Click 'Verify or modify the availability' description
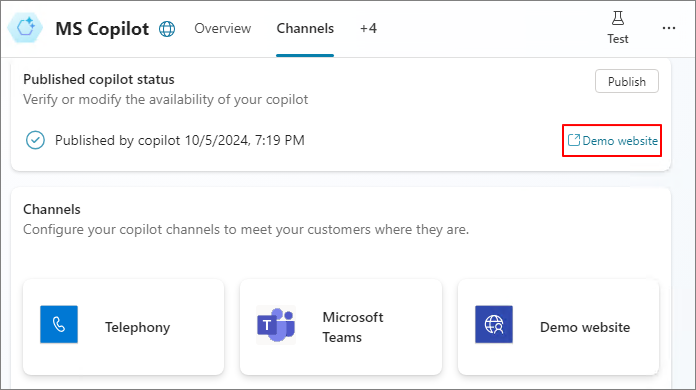The image size is (696, 390). [x=166, y=99]
